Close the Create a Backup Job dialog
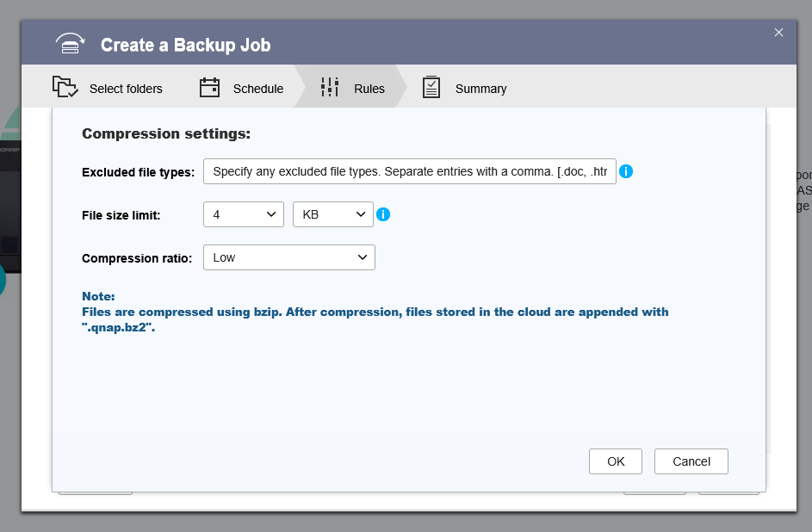The image size is (812, 532). coord(778,33)
